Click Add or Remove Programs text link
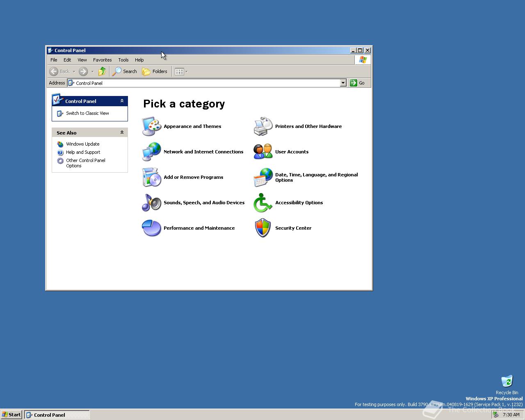The image size is (525, 420). coord(194,177)
